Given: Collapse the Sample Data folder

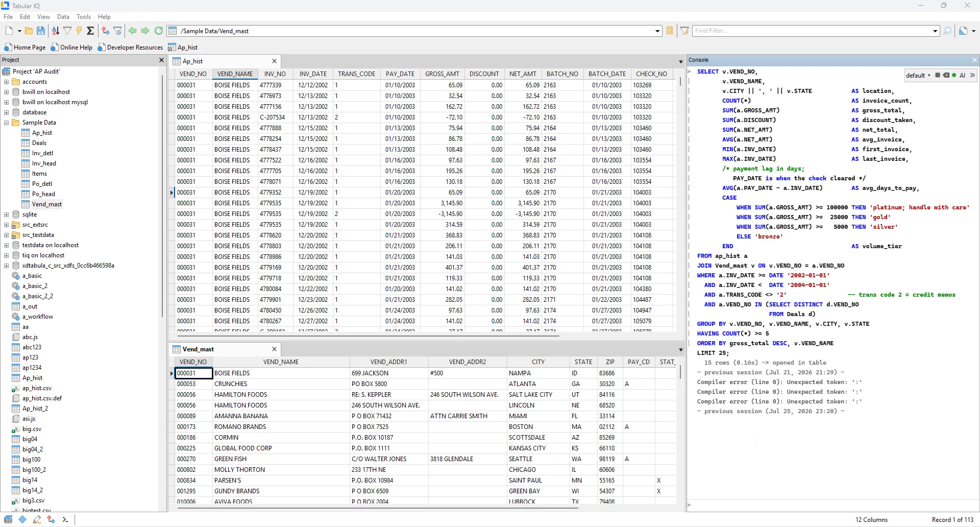Looking at the screenshot, I should point(6,123).
